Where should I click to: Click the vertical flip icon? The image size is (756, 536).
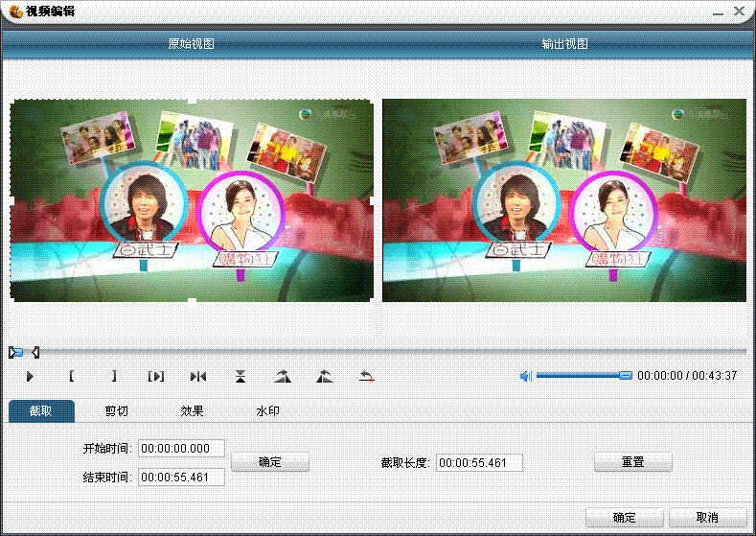click(241, 376)
